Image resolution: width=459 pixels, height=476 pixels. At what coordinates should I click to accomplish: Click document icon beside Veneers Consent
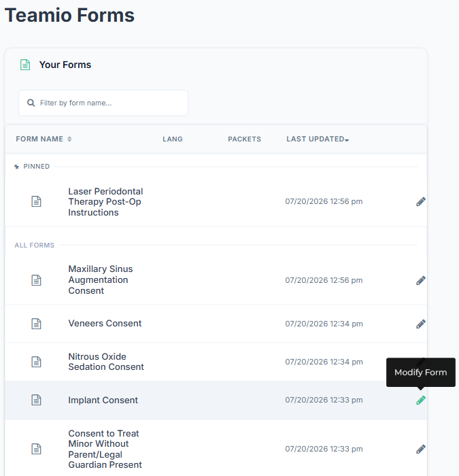(x=37, y=324)
